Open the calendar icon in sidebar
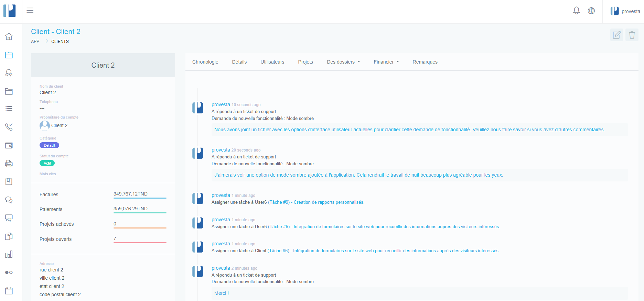Screen dimensions: 644x301 pos(9,291)
